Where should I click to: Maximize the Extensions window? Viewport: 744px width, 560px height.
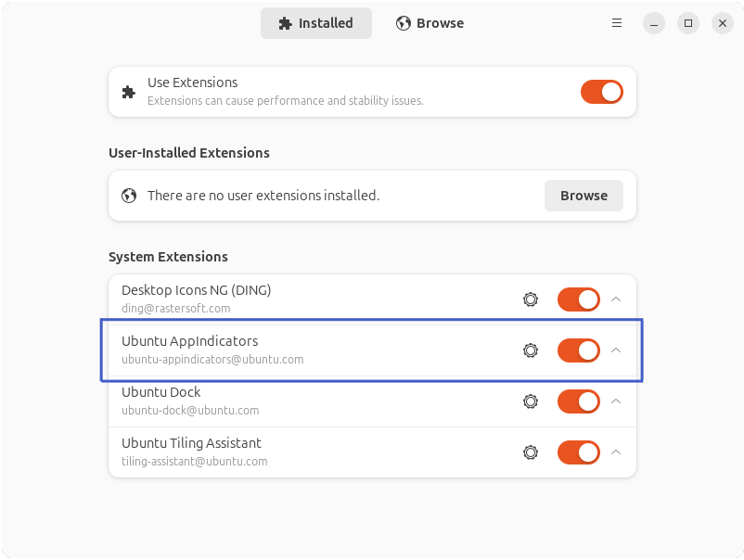[688, 23]
